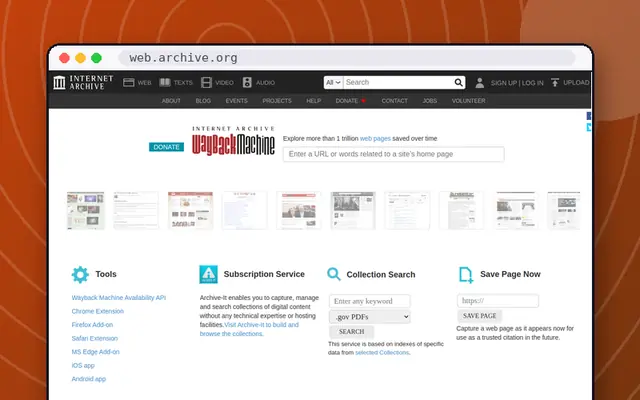Open the Blog menu item

203,101
